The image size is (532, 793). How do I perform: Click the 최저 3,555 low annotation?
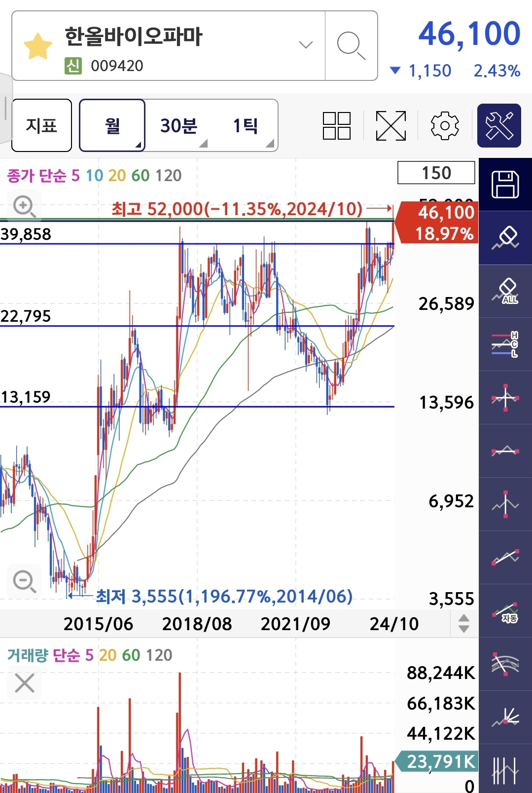coord(224,596)
